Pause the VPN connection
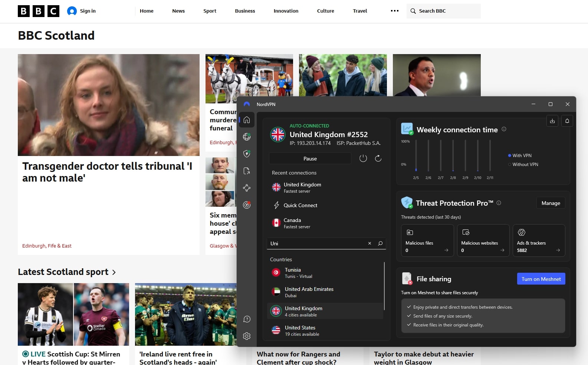This screenshot has width=588, height=365. [x=310, y=159]
